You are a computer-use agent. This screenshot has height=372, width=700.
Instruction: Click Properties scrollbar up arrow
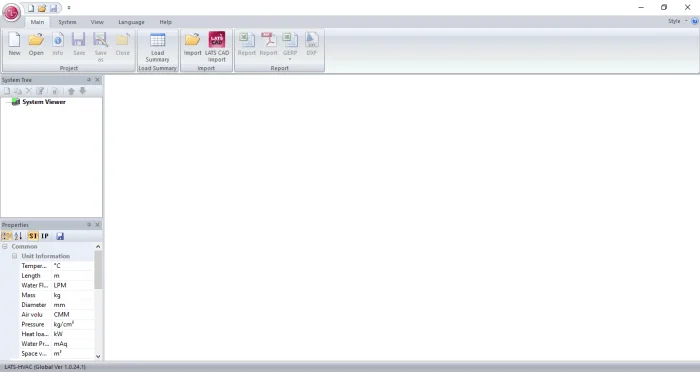coord(98,247)
